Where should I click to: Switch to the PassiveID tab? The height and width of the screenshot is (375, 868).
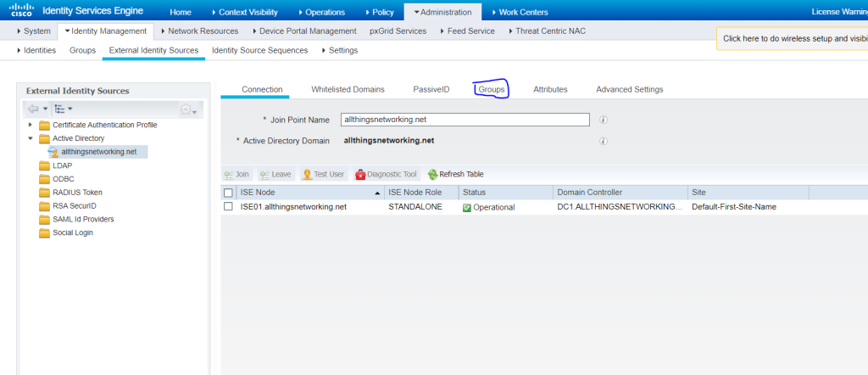click(431, 90)
